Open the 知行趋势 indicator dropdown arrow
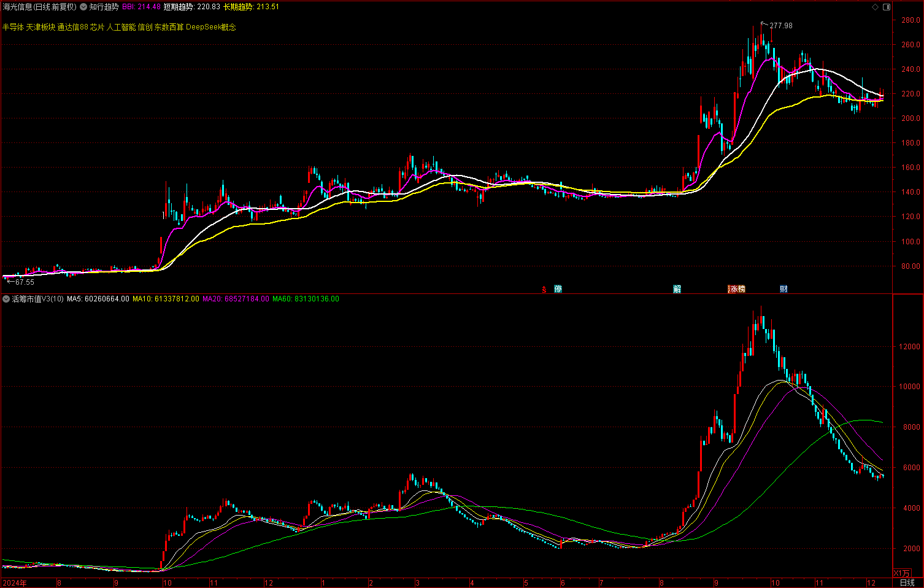The image size is (924, 588). coord(83,7)
